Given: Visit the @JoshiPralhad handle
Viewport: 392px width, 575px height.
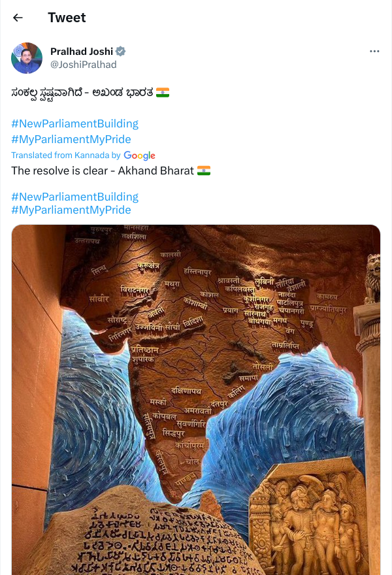Looking at the screenshot, I should 83,65.
